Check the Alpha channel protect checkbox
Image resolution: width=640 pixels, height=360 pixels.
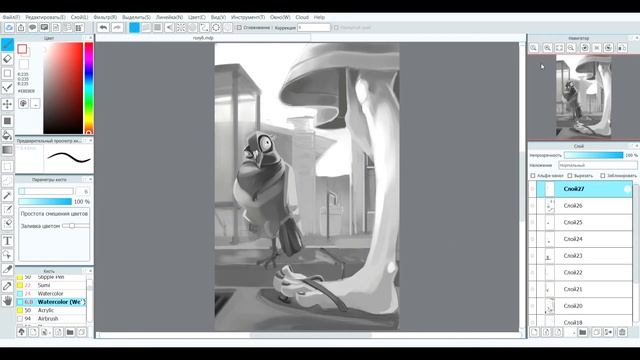[533, 176]
